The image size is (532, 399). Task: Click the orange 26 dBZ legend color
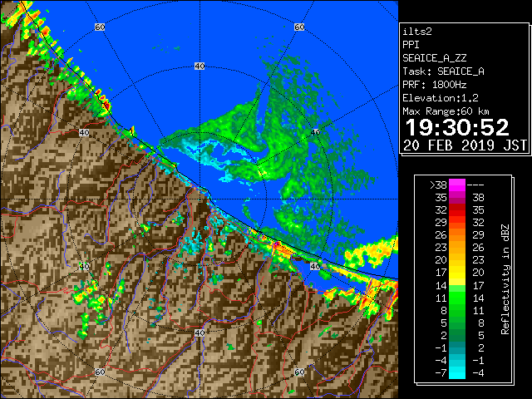pos(457,234)
